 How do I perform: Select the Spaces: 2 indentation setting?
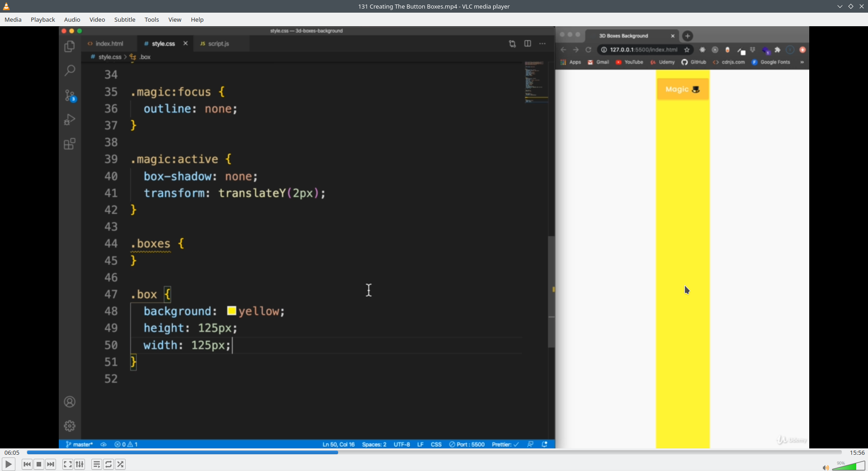click(374, 444)
